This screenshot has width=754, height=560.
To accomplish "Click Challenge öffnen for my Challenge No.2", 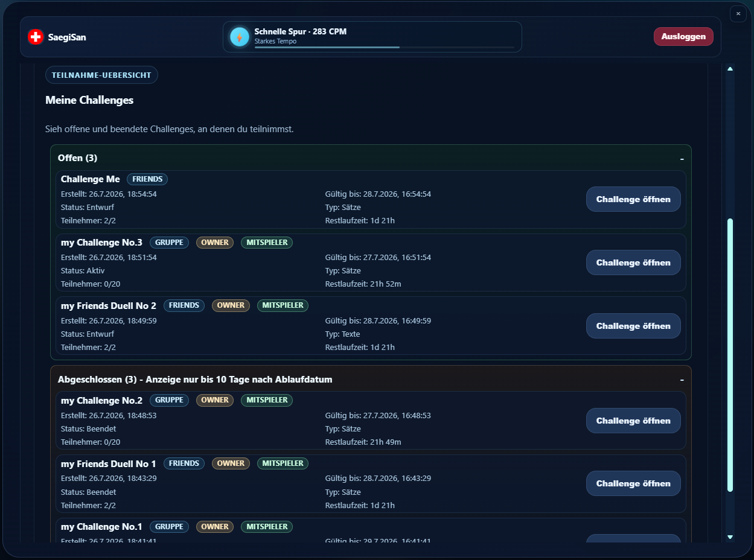I will [633, 421].
